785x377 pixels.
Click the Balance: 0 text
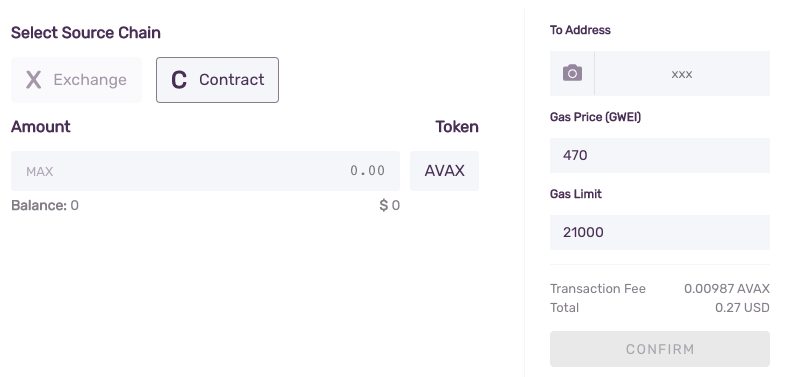click(45, 205)
